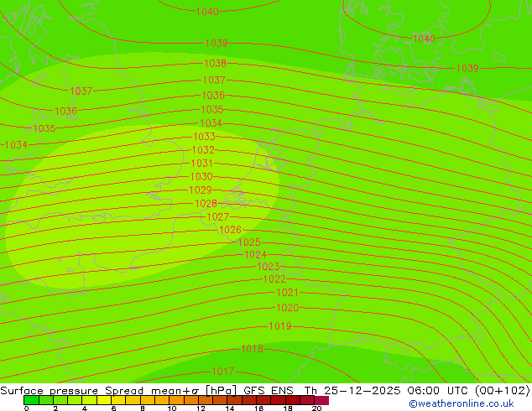
Task: Click the legend value 14
Action: coord(230,408)
